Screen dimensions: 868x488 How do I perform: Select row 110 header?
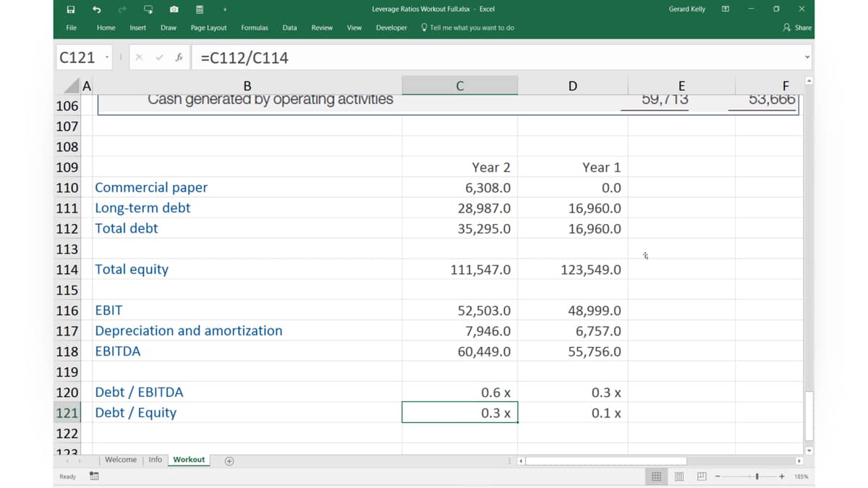[67, 187]
